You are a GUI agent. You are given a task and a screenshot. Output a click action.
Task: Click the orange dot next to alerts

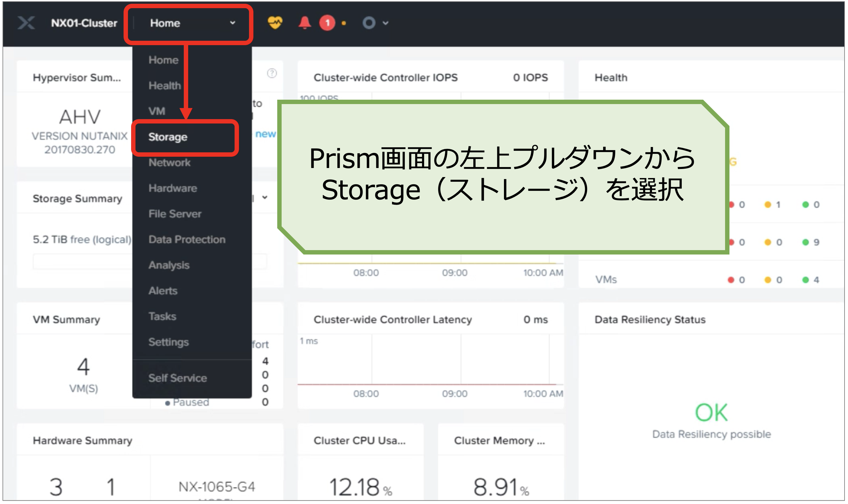(344, 23)
